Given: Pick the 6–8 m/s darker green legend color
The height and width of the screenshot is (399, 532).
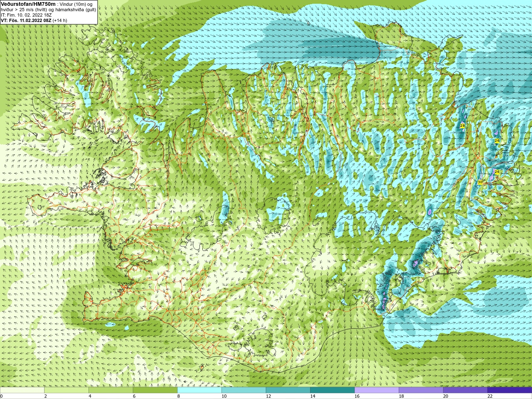Looking at the screenshot, I should click(155, 390).
